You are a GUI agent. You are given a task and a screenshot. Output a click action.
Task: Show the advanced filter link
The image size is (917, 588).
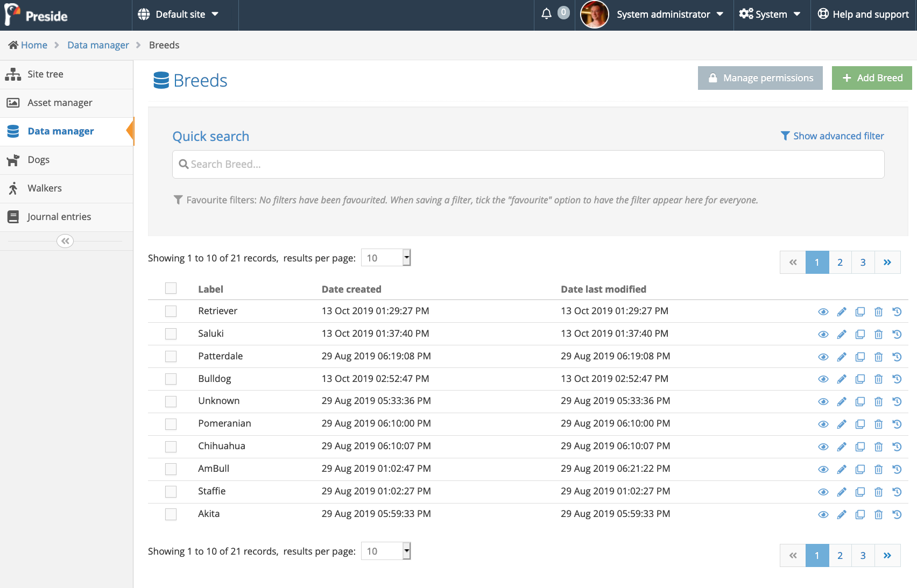(832, 136)
